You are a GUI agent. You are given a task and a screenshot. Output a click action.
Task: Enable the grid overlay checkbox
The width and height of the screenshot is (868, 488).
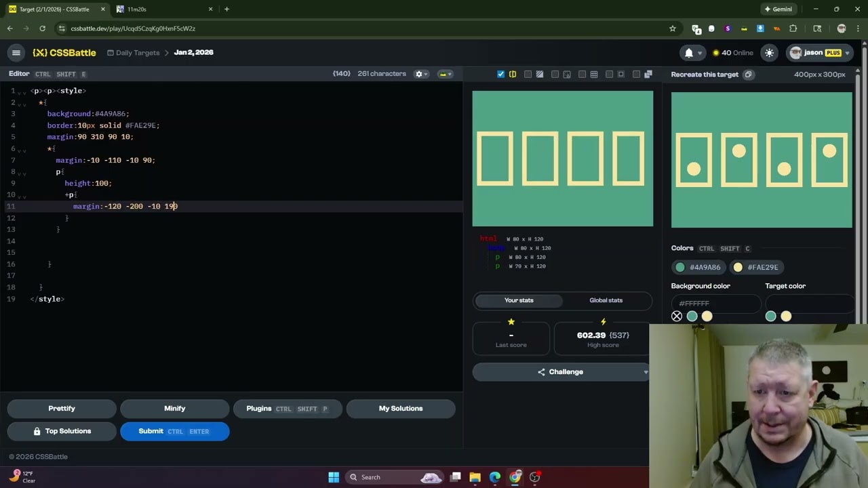coord(582,75)
